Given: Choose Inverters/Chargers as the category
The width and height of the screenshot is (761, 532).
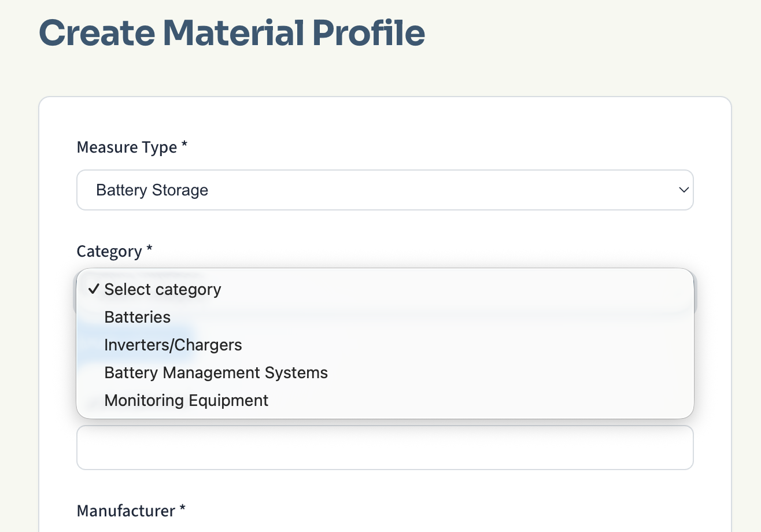Looking at the screenshot, I should (x=173, y=345).
